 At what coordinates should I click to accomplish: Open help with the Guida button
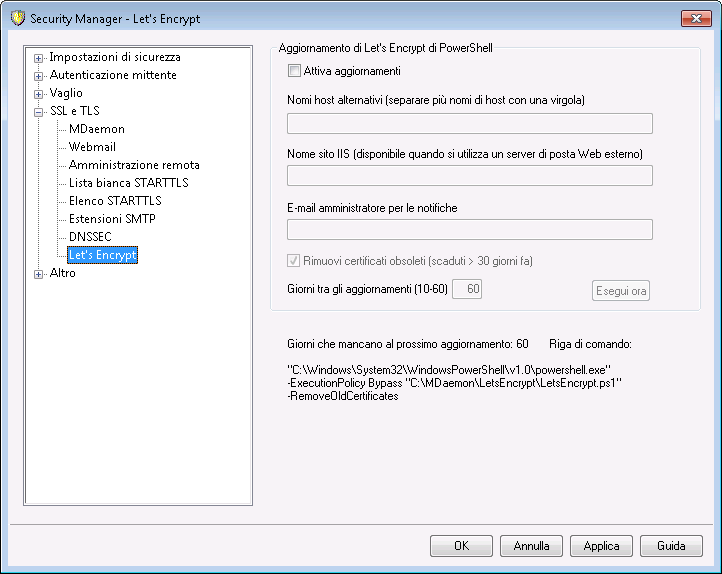(671, 546)
